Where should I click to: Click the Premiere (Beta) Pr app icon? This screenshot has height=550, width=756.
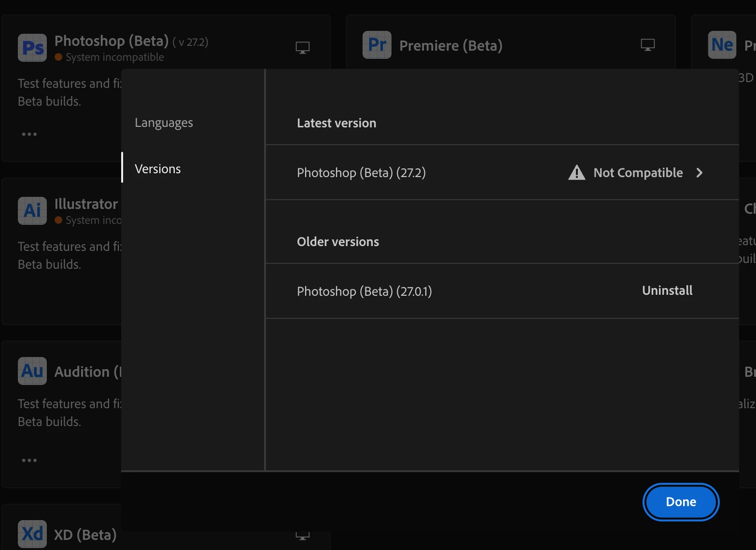click(x=377, y=45)
